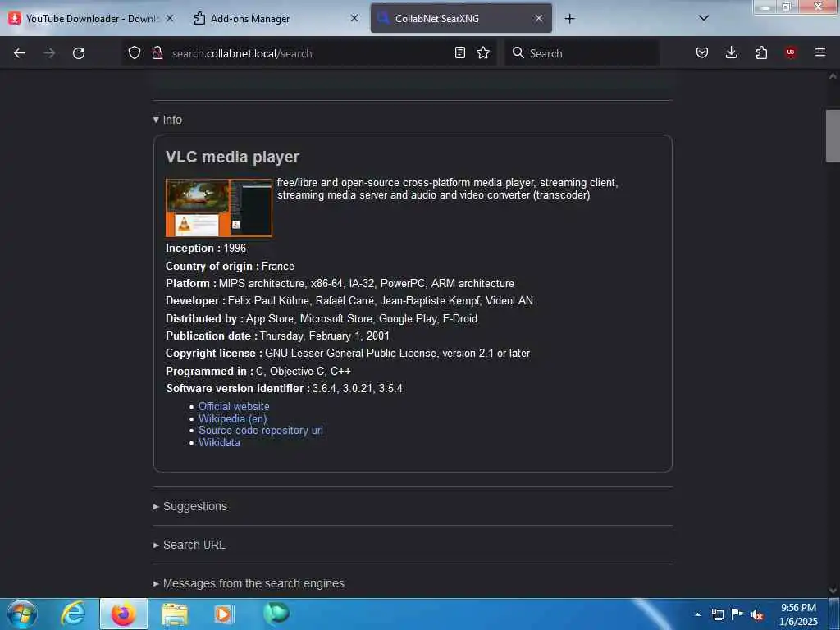Open the Downloads panel
The height and width of the screenshot is (630, 840).
[731, 52]
